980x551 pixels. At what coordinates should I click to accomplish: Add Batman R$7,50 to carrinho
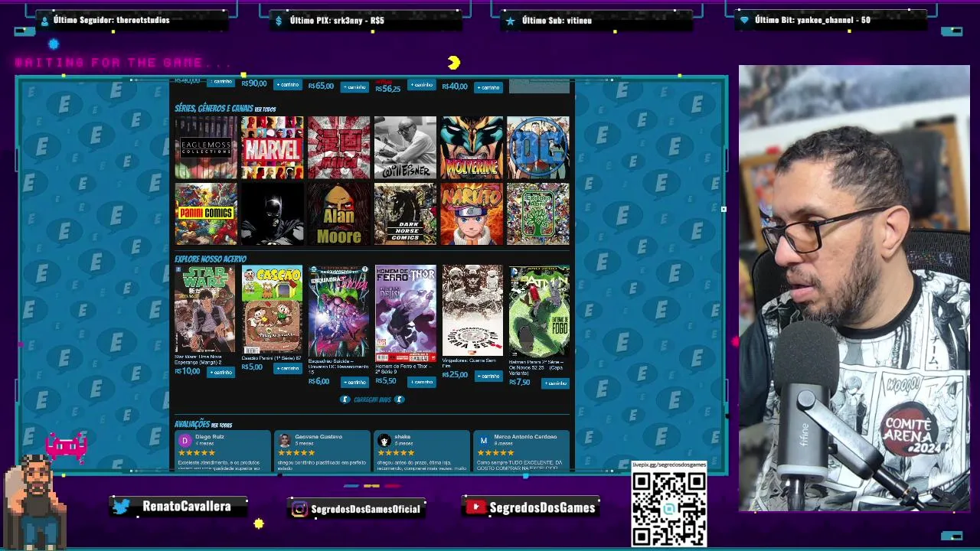[555, 383]
